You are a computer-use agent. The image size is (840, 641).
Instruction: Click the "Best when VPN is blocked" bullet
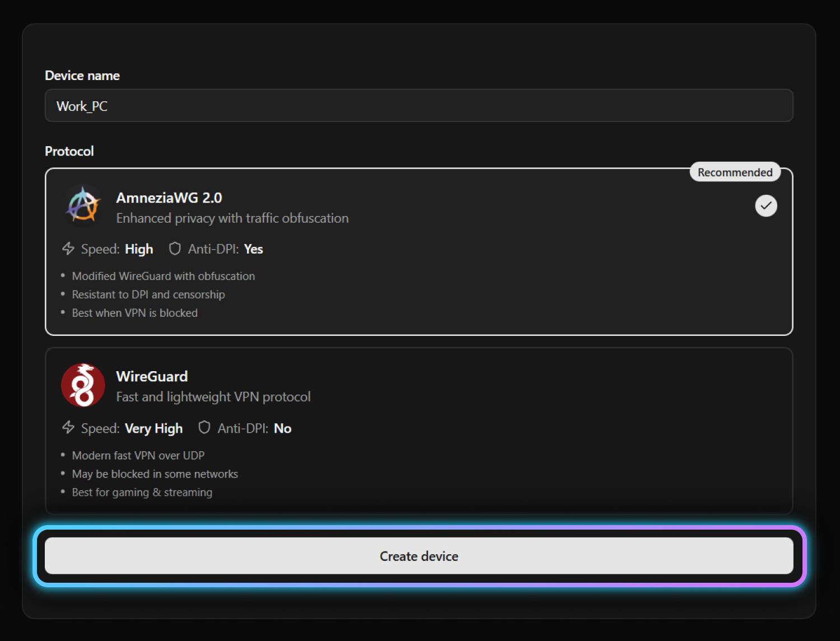click(x=135, y=313)
